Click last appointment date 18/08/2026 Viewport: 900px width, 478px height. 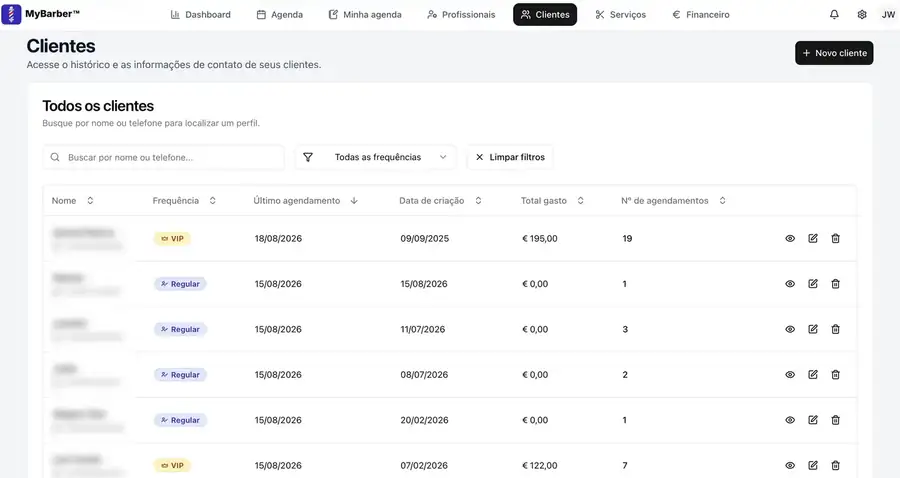[278, 239]
